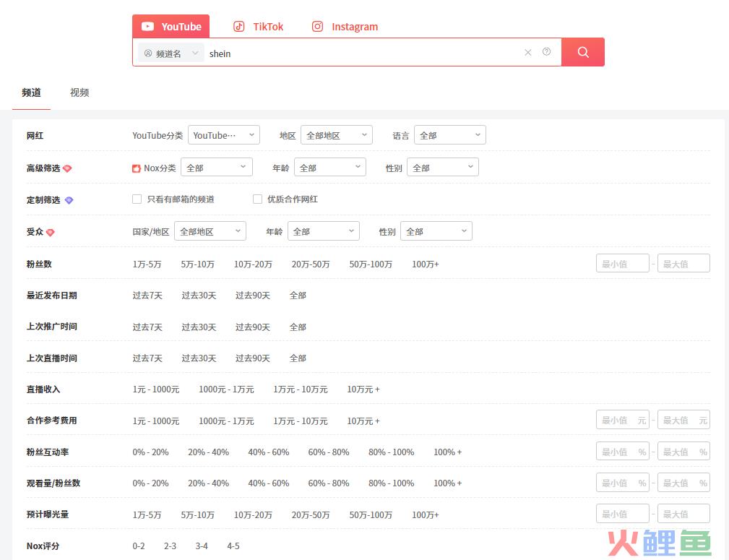
Task: Click the Instagram logo icon
Action: 317,27
